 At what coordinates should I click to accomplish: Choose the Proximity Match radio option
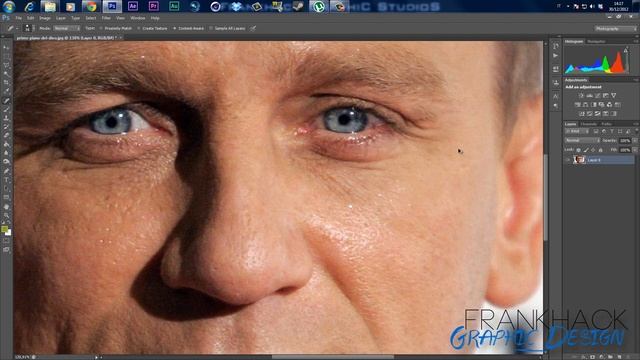[116, 28]
